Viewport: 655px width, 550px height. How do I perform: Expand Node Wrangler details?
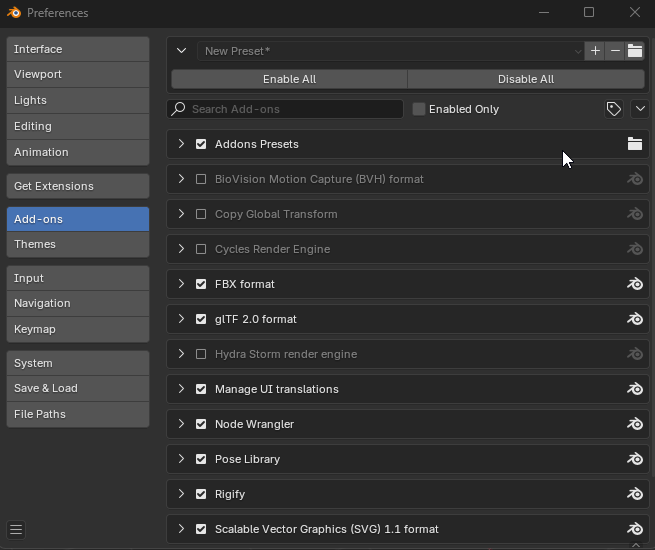[181, 424]
